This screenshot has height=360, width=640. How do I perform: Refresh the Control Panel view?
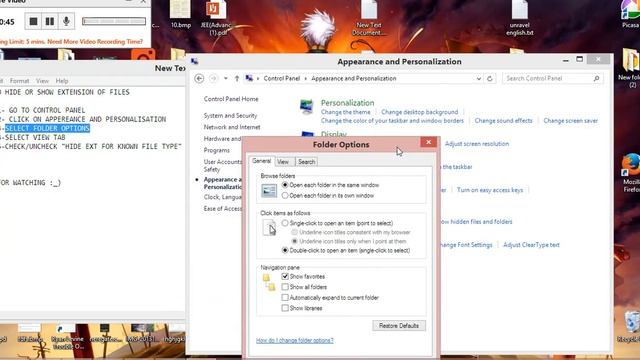click(x=490, y=78)
